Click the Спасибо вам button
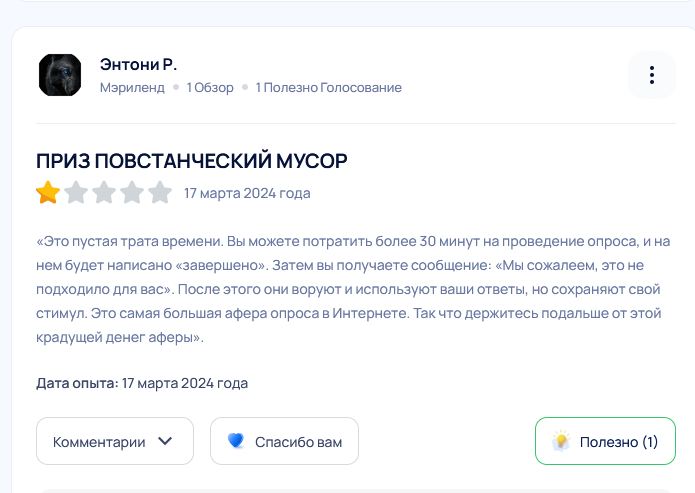Screen dimensions: 695x493 (284, 441)
